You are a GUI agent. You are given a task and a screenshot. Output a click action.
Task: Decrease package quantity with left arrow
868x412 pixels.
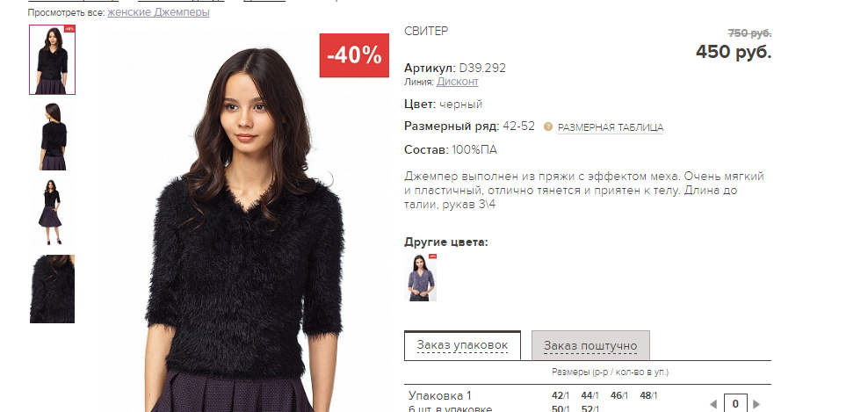713,404
